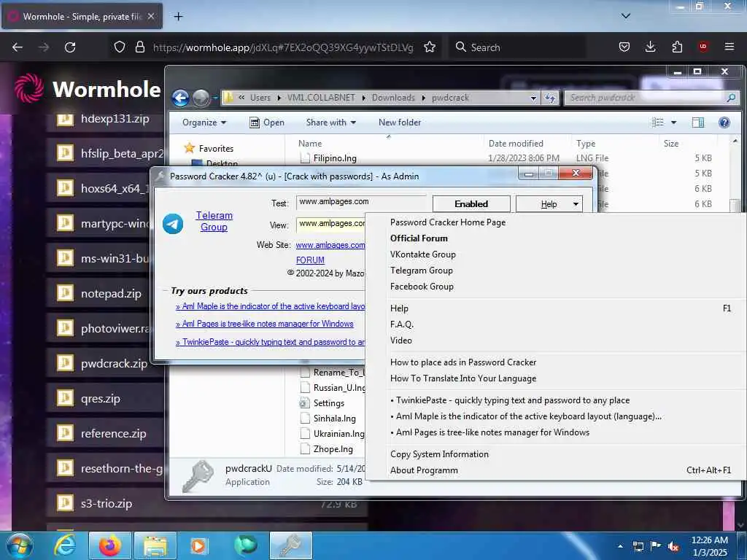The width and height of the screenshot is (747, 560).
Task: Click Favorites in Explorer navigation pane
Action: [216, 149]
